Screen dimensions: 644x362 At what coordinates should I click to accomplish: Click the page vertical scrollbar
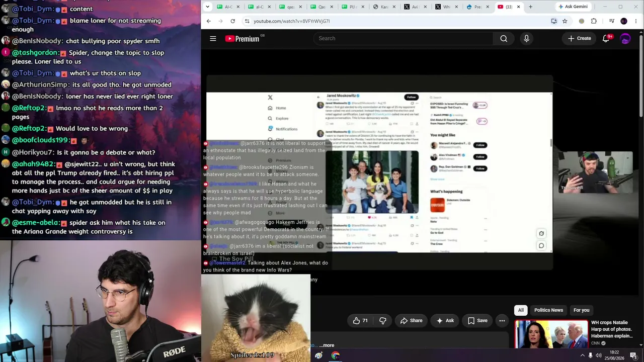point(641,75)
